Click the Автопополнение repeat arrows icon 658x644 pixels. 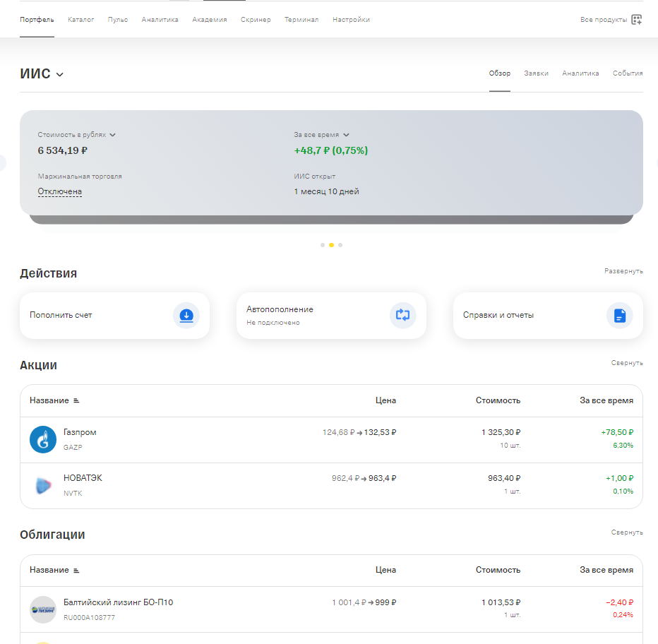(x=403, y=315)
